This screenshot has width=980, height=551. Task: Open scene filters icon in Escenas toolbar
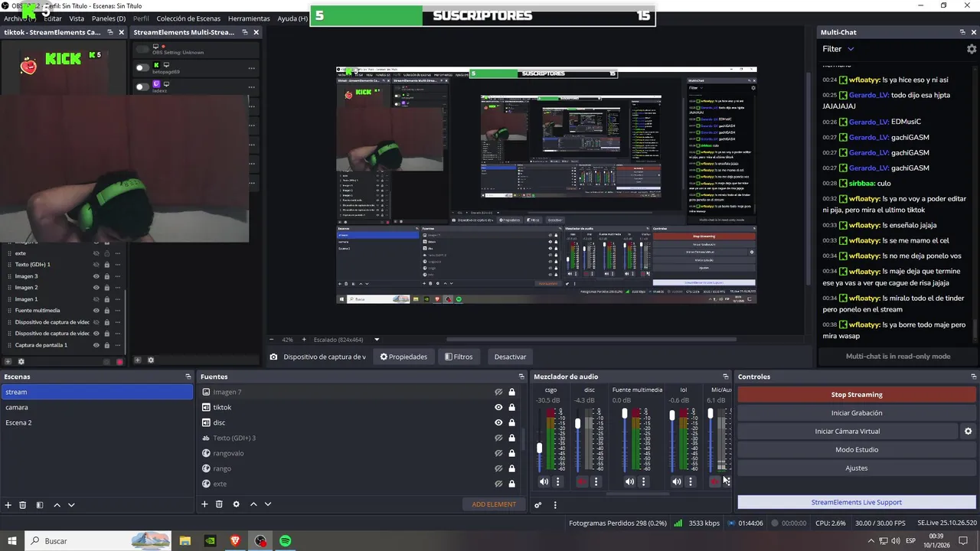(40, 504)
